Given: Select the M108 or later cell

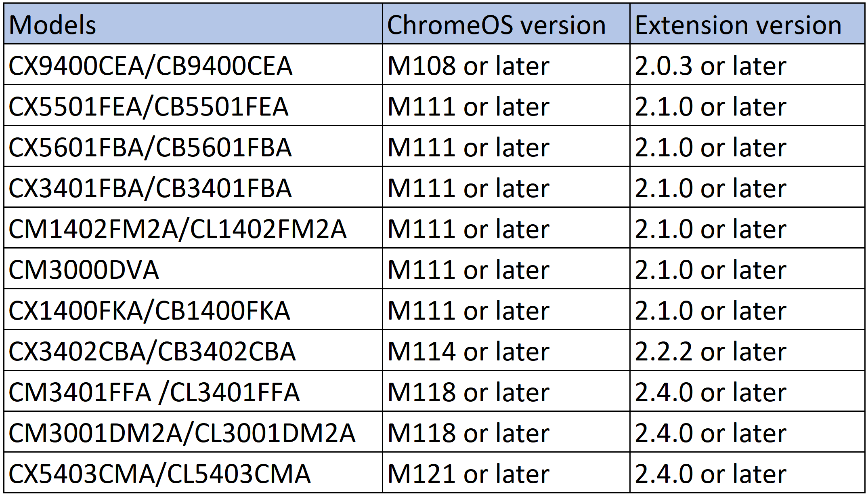Looking at the screenshot, I should 506,65.
